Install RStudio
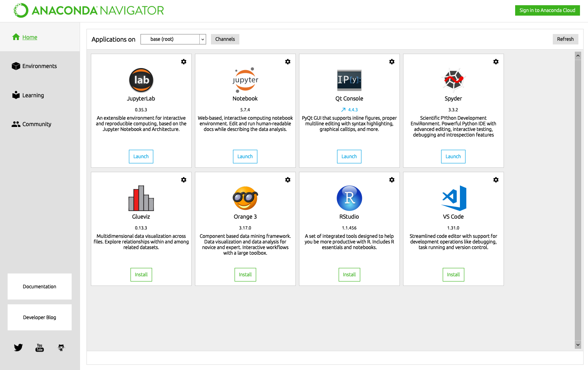The width and height of the screenshot is (588, 370). point(349,275)
